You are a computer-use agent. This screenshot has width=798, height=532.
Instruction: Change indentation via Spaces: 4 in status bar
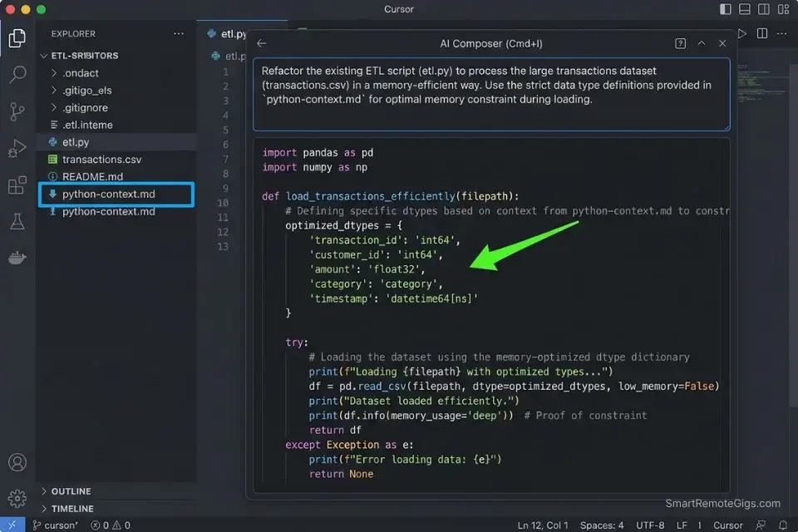(601, 525)
